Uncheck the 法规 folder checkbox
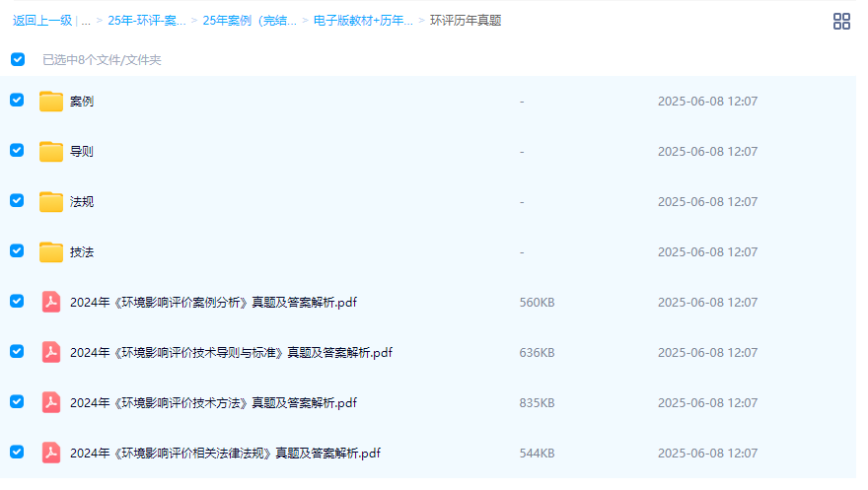This screenshot has width=868, height=490. 17,200
